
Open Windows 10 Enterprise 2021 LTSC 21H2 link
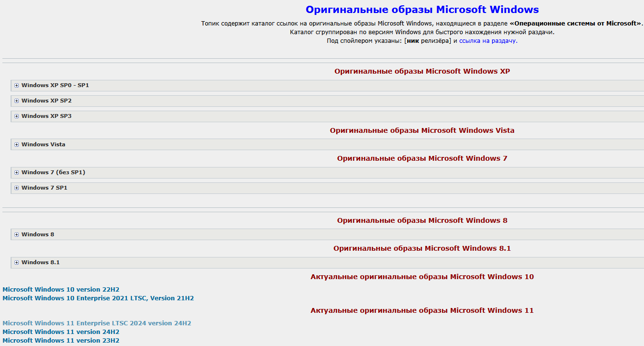click(98, 298)
